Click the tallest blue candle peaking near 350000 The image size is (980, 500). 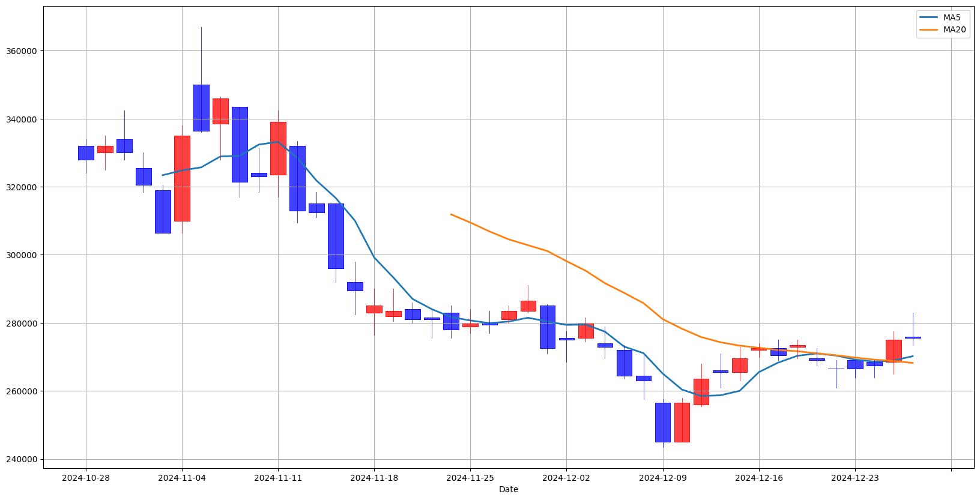click(201, 108)
